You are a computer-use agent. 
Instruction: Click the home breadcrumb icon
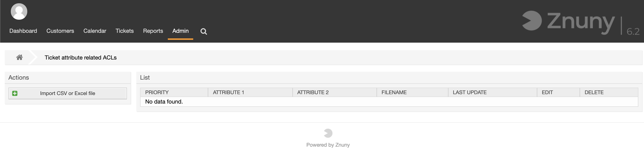tap(20, 57)
